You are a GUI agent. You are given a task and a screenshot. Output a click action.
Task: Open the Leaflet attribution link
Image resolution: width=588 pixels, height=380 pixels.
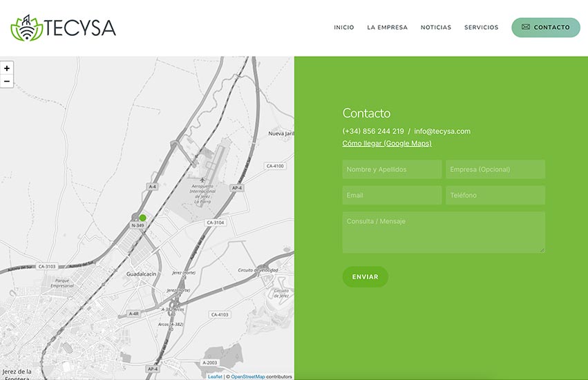[215, 377]
